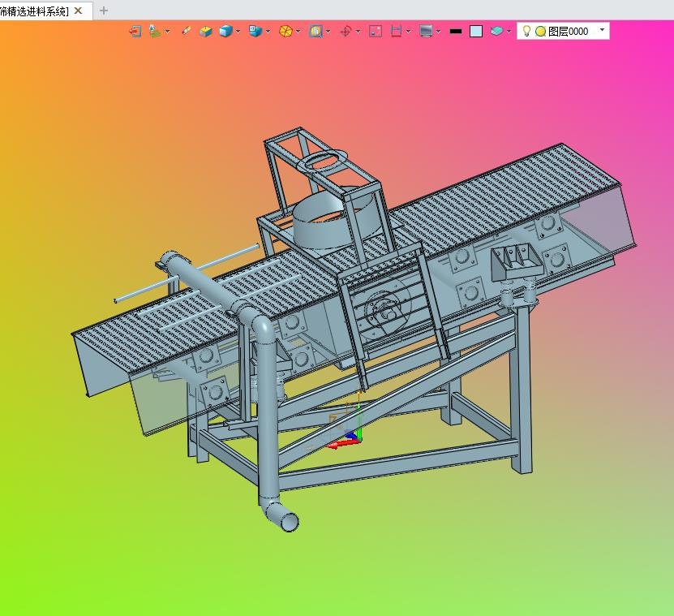Click the black line style button
Screen dimensions: 674x616
pos(456,31)
